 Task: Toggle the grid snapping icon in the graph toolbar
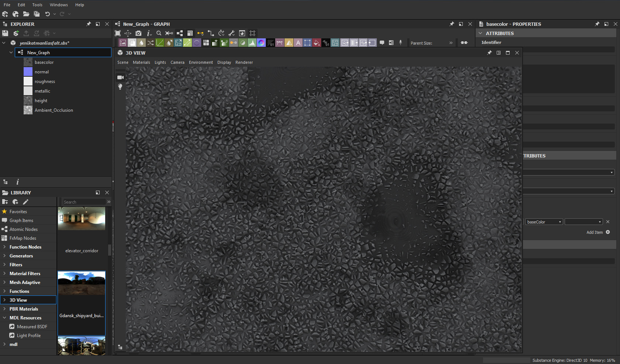252,33
